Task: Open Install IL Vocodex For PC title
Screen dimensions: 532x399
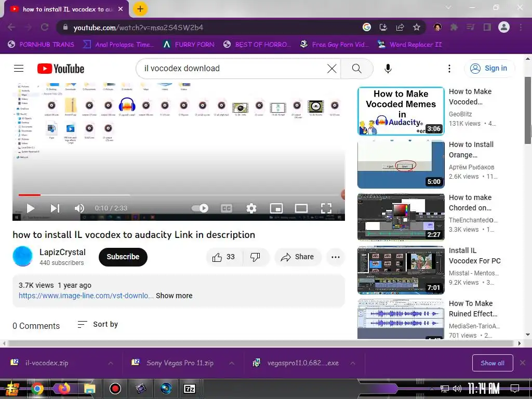Action: click(x=474, y=256)
